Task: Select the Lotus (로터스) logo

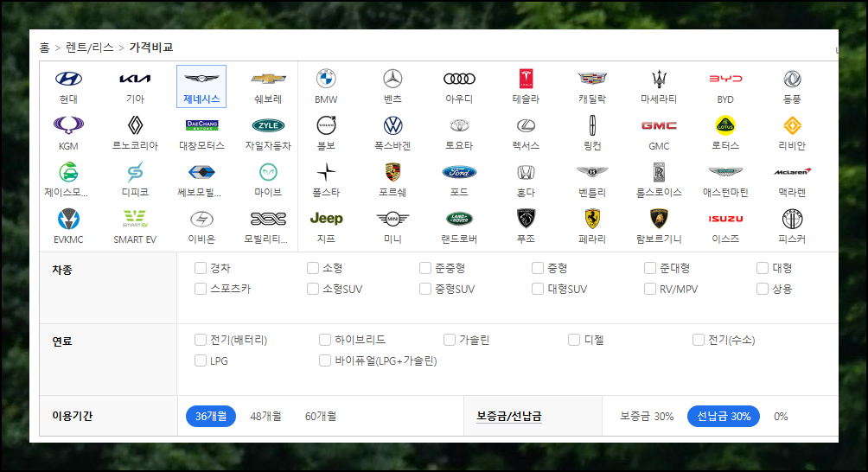Action: [725, 125]
